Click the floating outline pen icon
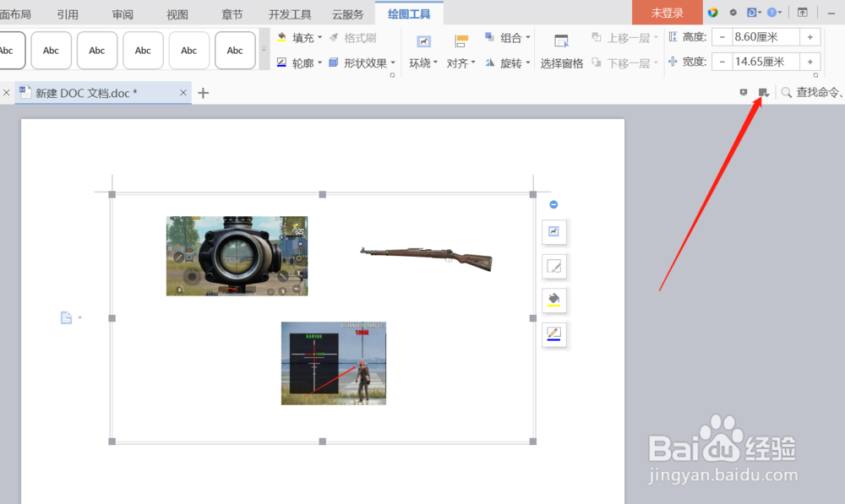 554,333
